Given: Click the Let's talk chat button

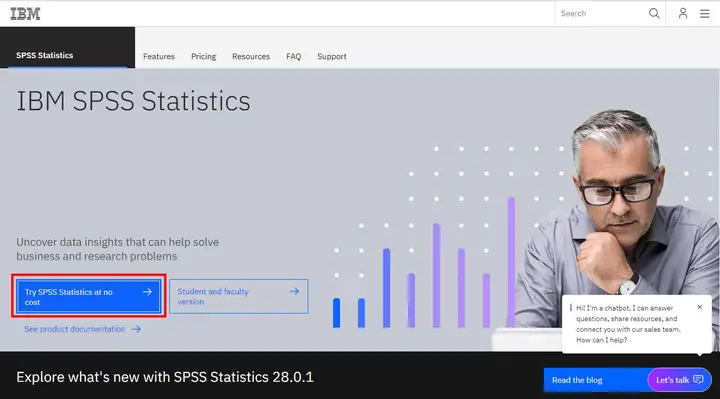Looking at the screenshot, I should click(x=680, y=380).
